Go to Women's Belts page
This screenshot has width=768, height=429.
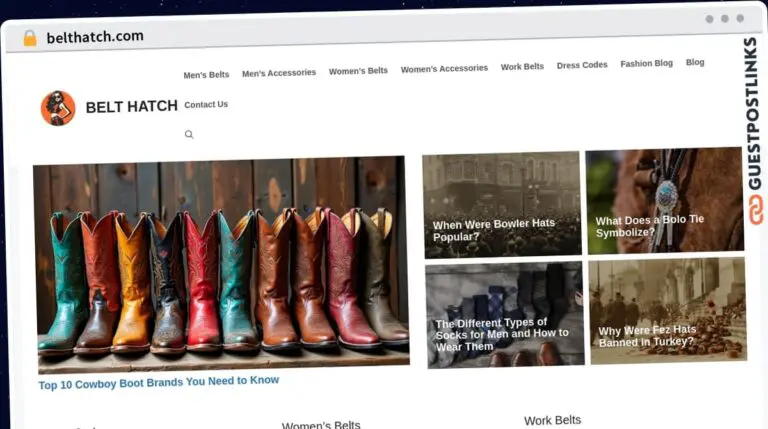point(358,71)
